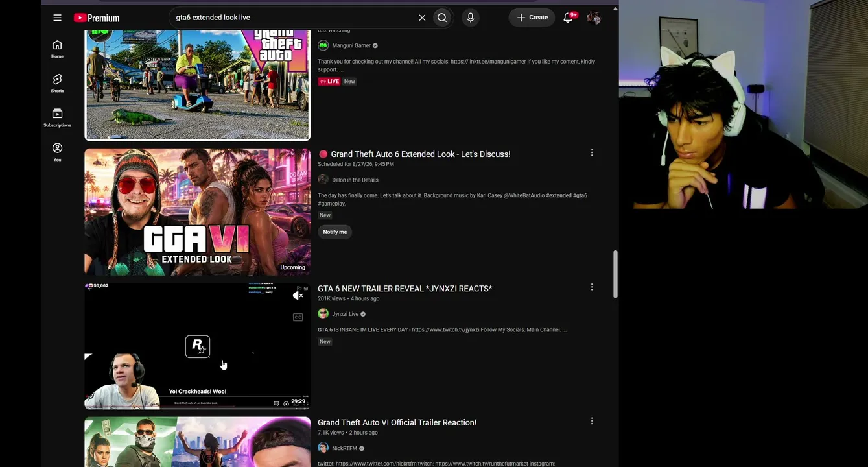
Task: Click the 29:29 duration on the preview
Action: click(x=298, y=401)
